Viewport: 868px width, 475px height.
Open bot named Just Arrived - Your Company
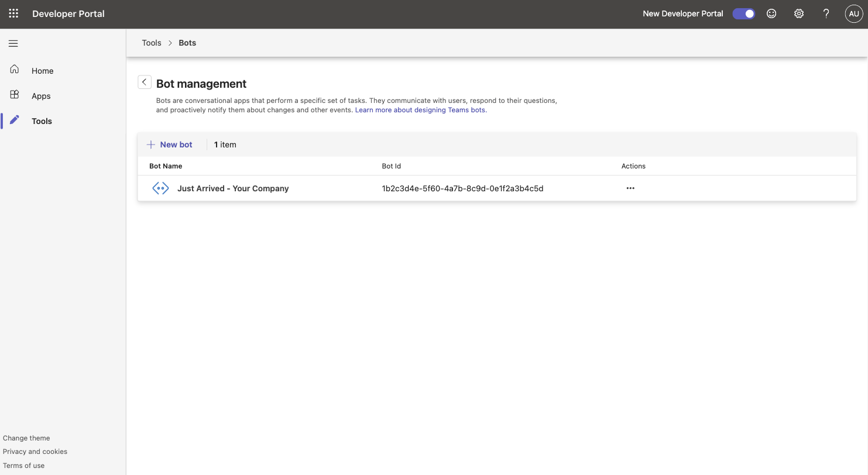point(233,188)
